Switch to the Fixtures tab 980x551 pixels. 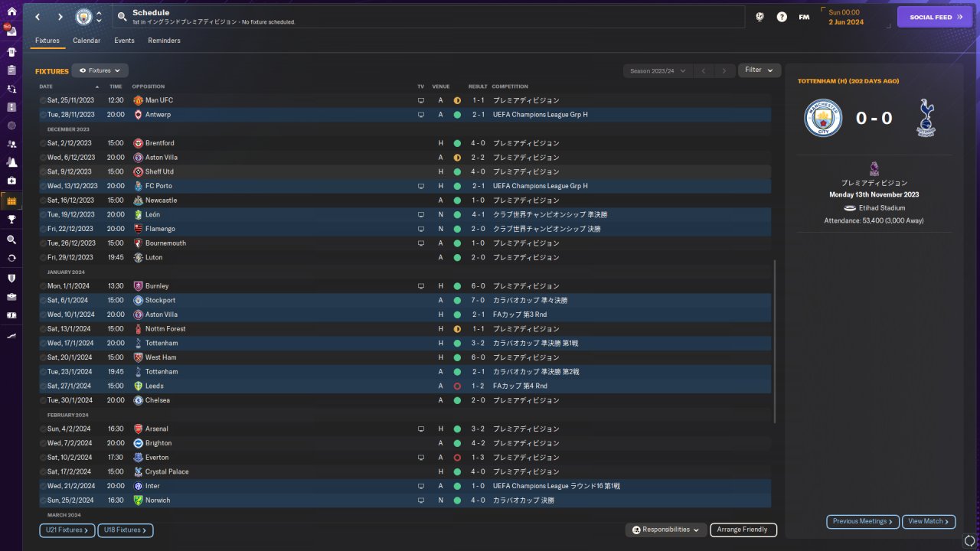click(47, 41)
